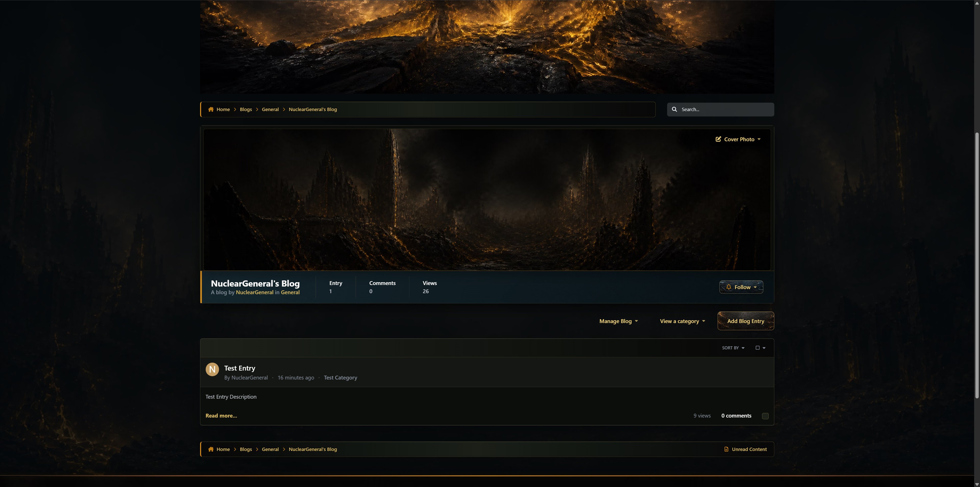Go to Blogs in top breadcrumb
Screen dimensions: 980x487
(246, 109)
